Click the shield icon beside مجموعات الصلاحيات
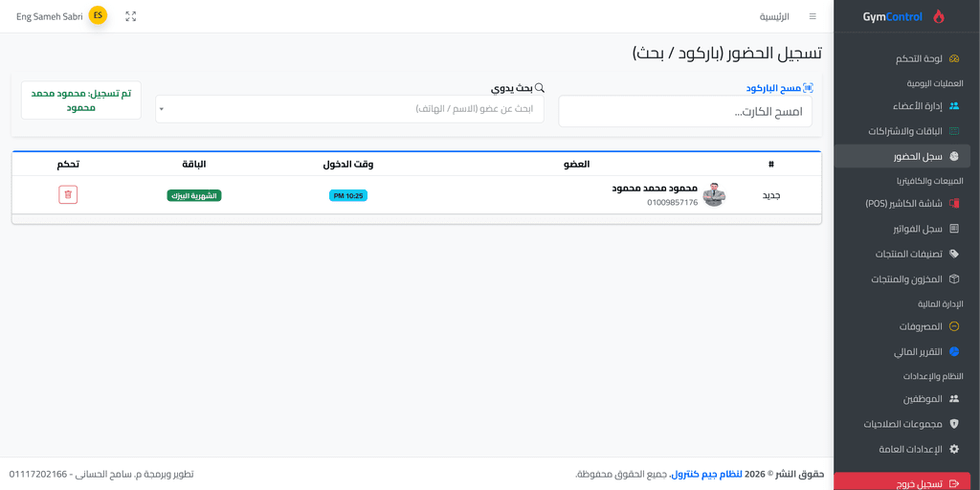The width and height of the screenshot is (980, 490). 954,424
